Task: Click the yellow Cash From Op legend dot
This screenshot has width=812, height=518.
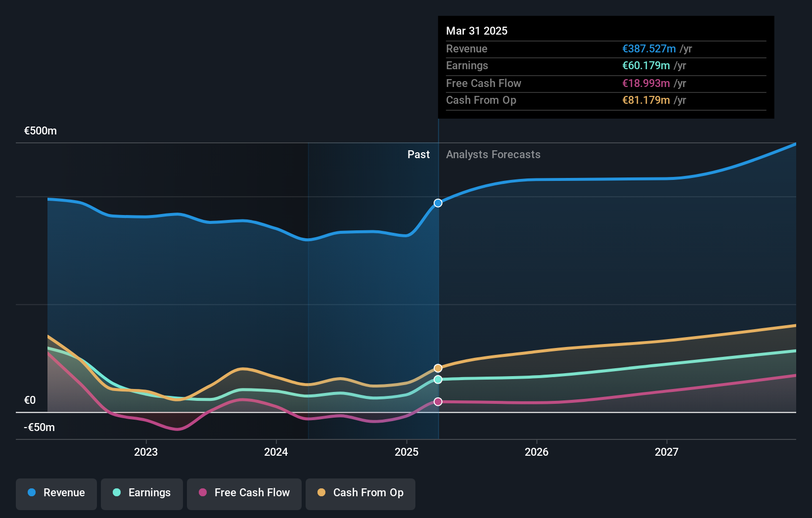Action: (x=322, y=493)
